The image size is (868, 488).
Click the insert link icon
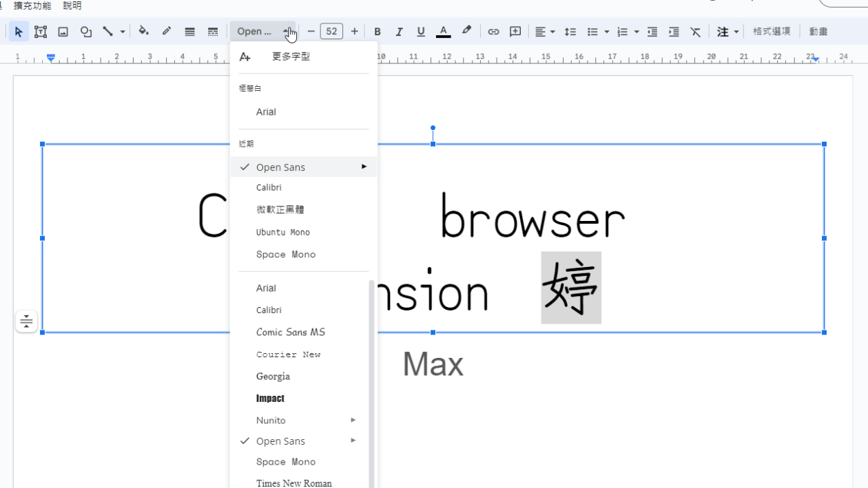coord(493,31)
